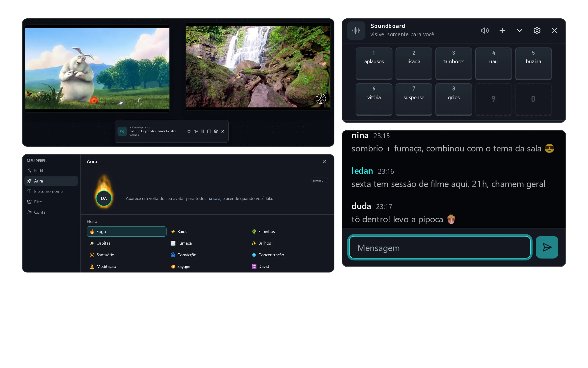Open the Perfil section

[x=51, y=171]
